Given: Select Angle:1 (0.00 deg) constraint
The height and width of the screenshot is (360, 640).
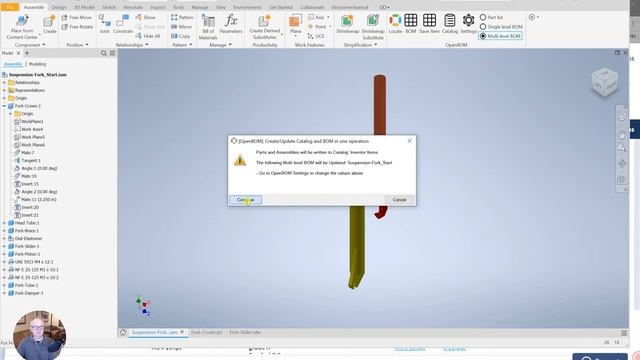Looking at the screenshot, I should point(39,168).
